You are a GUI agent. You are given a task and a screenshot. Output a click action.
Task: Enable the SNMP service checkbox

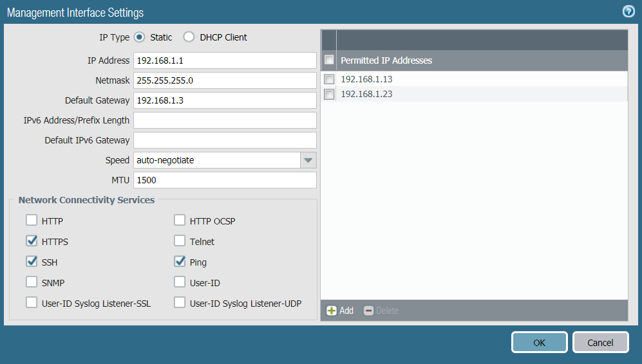click(32, 282)
